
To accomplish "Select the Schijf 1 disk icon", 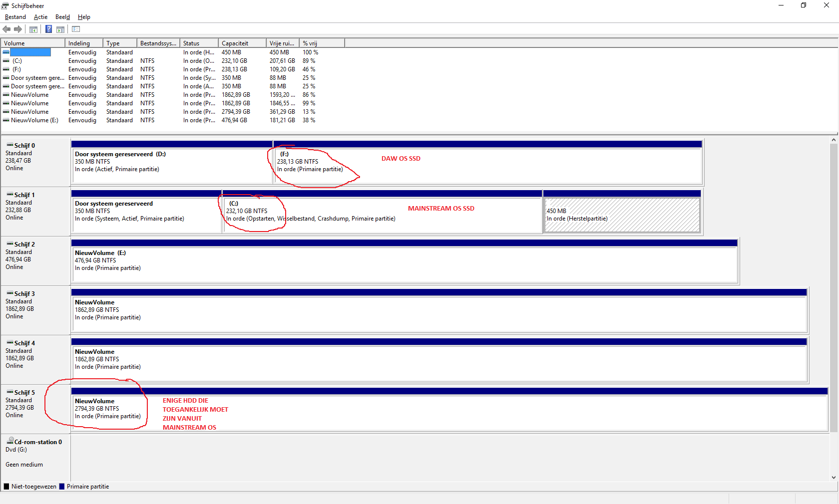I will [9, 195].
